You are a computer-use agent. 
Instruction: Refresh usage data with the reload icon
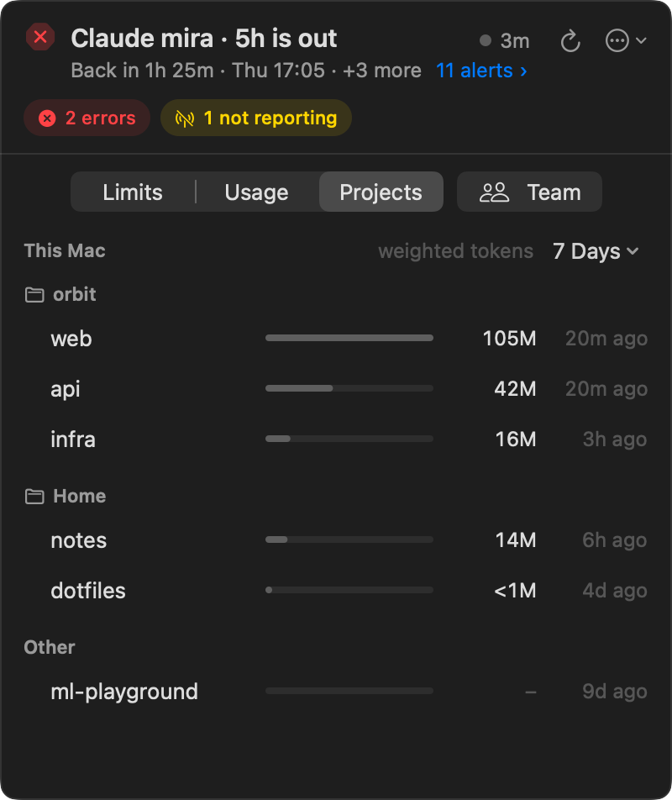[570, 41]
